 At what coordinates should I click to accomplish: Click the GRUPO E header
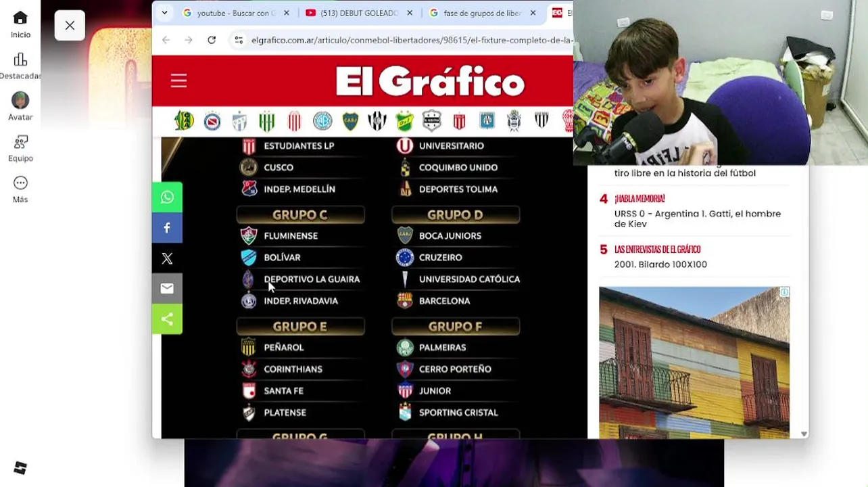(x=300, y=327)
